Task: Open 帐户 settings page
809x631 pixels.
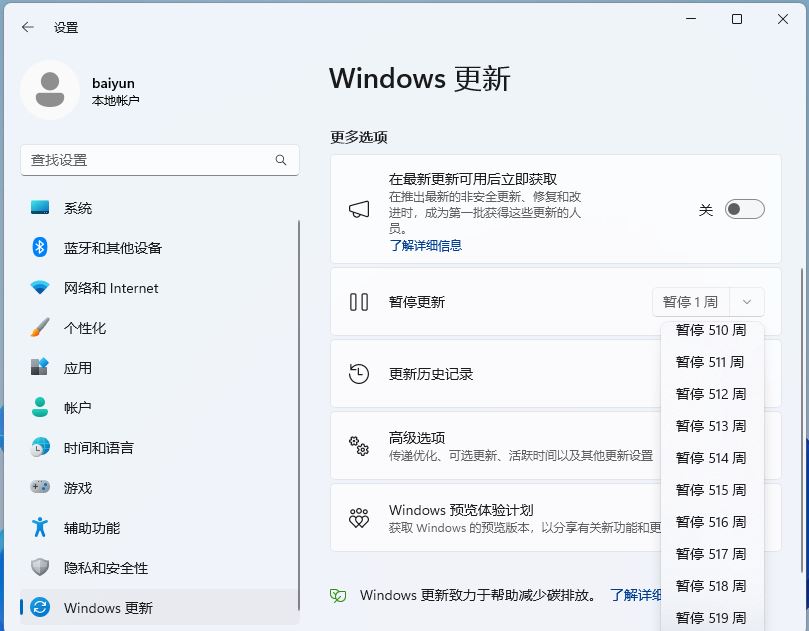Action: [x=159, y=408]
